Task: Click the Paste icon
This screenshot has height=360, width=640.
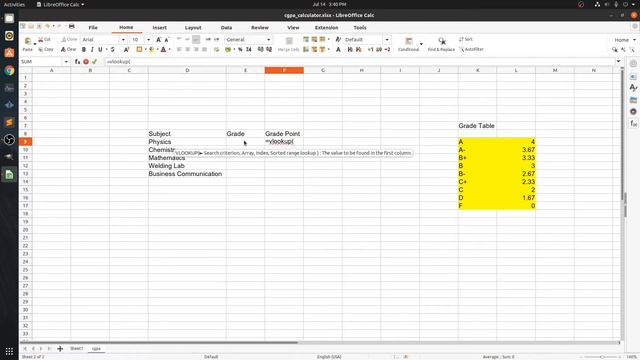Action: pos(27,41)
